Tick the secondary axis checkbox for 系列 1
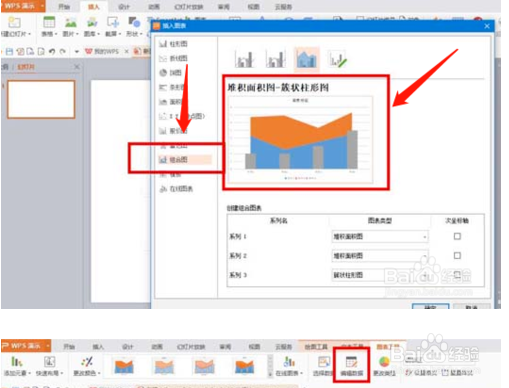 457,236
